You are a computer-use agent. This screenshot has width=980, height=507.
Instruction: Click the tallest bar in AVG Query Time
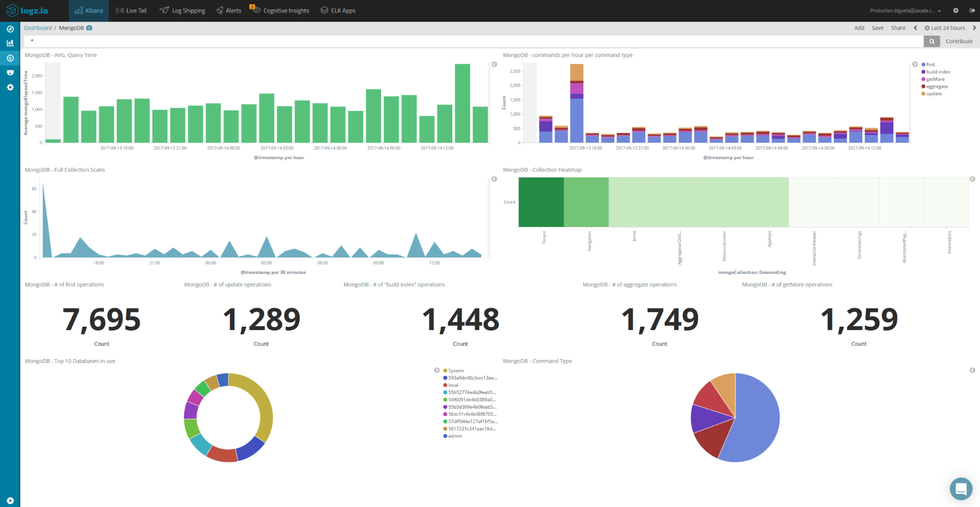coord(462,103)
